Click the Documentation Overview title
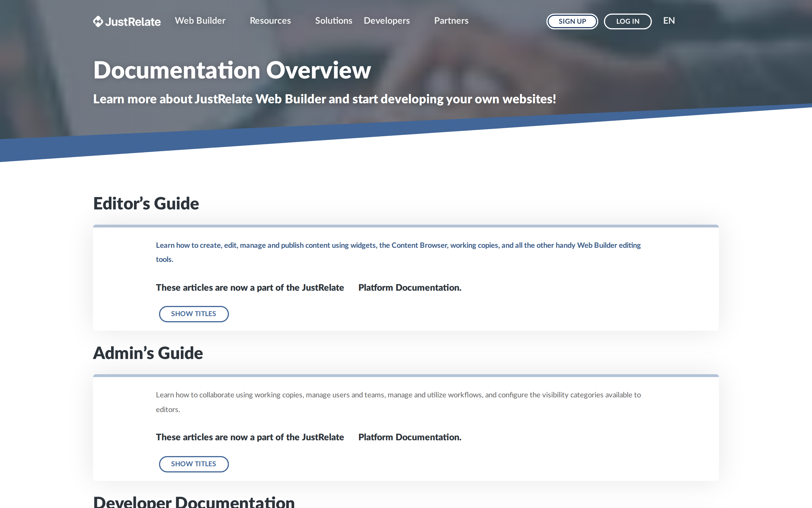 (x=232, y=70)
